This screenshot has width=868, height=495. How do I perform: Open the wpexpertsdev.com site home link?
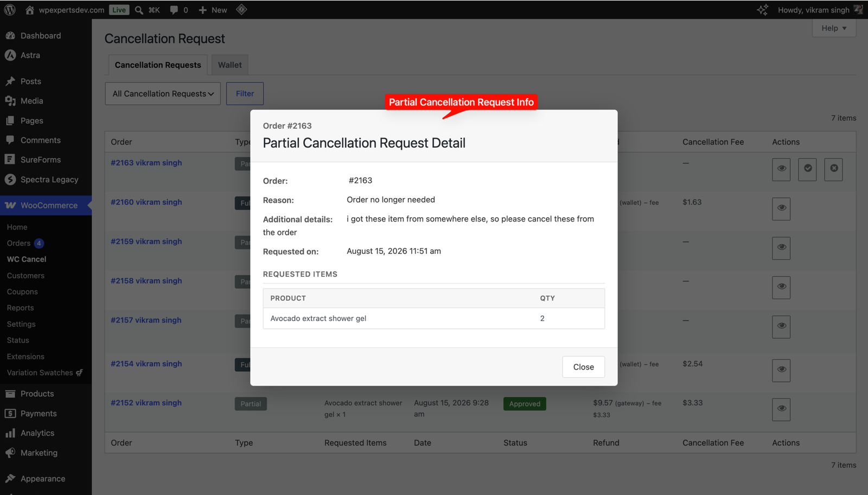(65, 10)
